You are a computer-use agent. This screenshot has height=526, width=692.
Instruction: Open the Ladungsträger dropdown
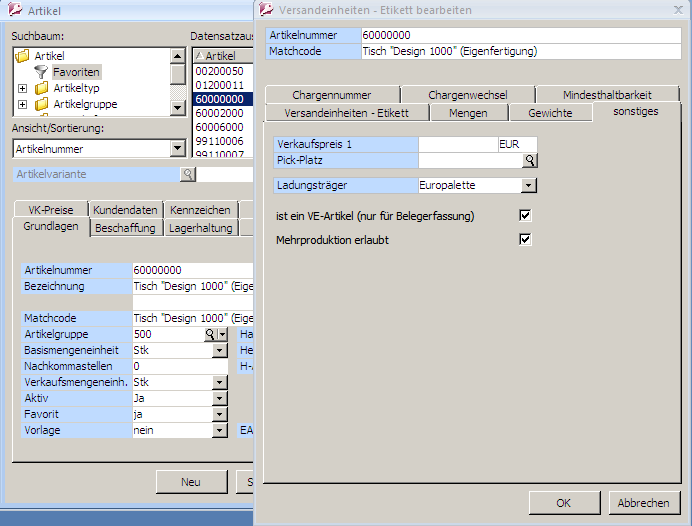tap(529, 186)
